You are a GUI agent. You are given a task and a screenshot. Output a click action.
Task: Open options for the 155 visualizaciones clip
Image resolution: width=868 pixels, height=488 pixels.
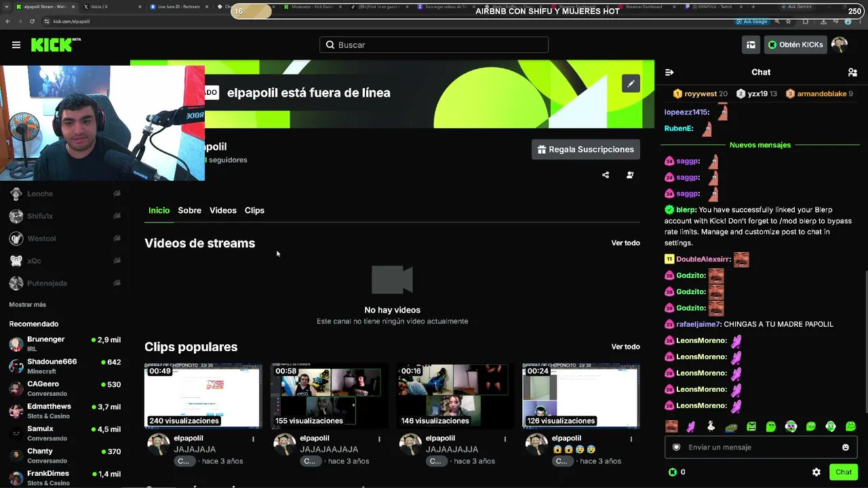coord(379,439)
